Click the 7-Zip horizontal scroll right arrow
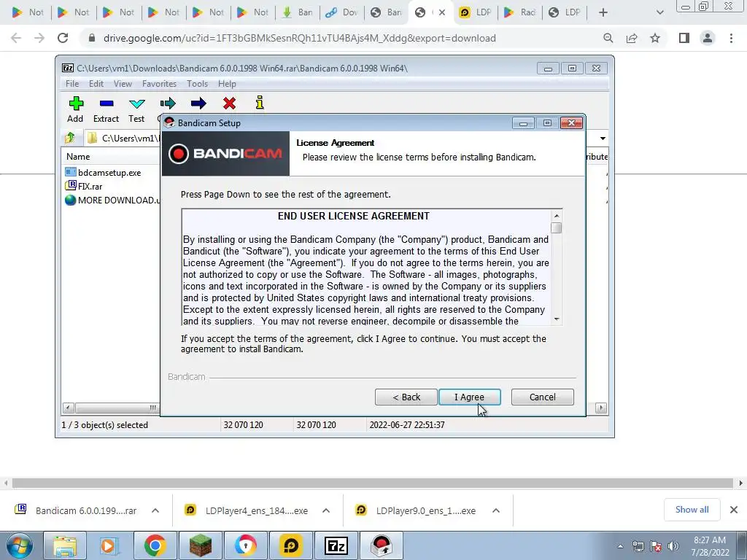 (x=601, y=408)
